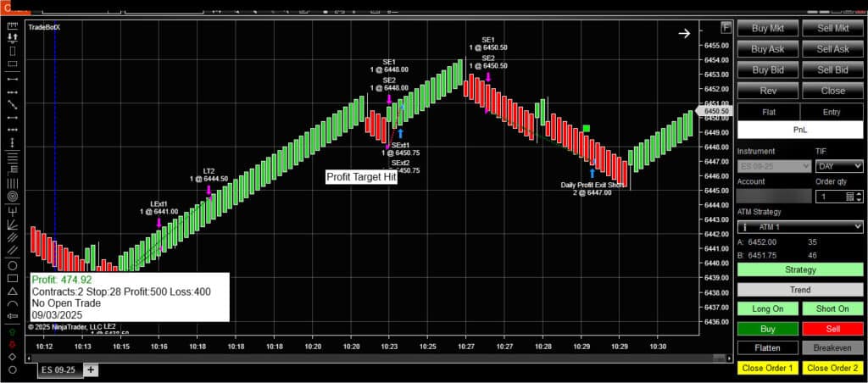Click the TradeBotX chart label

click(x=44, y=26)
